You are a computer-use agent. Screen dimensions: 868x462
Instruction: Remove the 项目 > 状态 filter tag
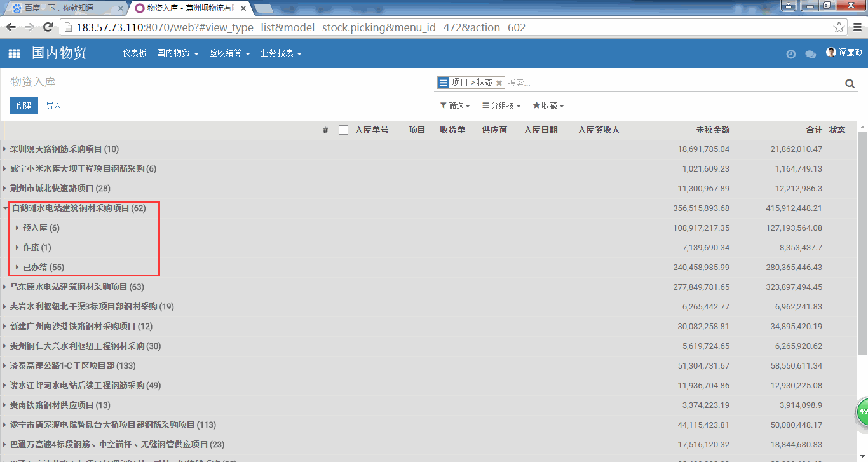[x=499, y=83]
